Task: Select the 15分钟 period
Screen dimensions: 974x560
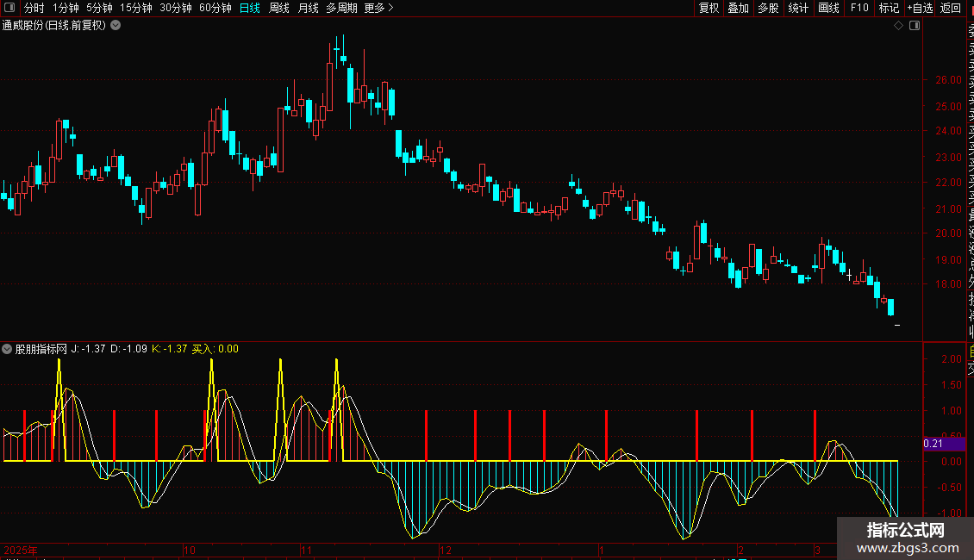Action: tap(136, 8)
